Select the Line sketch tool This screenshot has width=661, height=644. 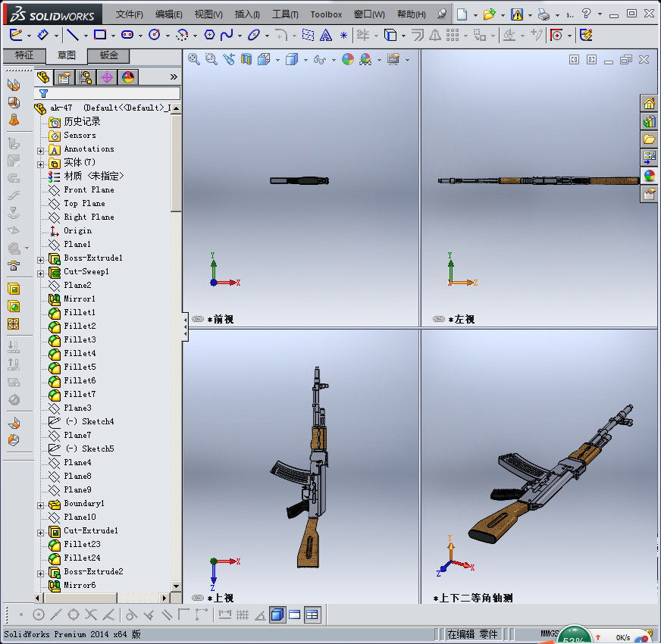click(72, 35)
